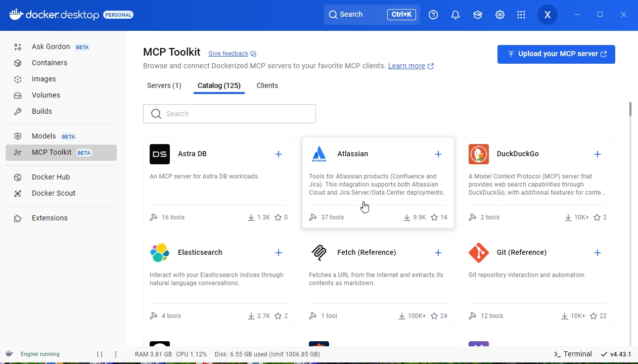Click the PERSONAL plan badge
Image resolution: width=638 pixels, height=364 pixels.
118,15
